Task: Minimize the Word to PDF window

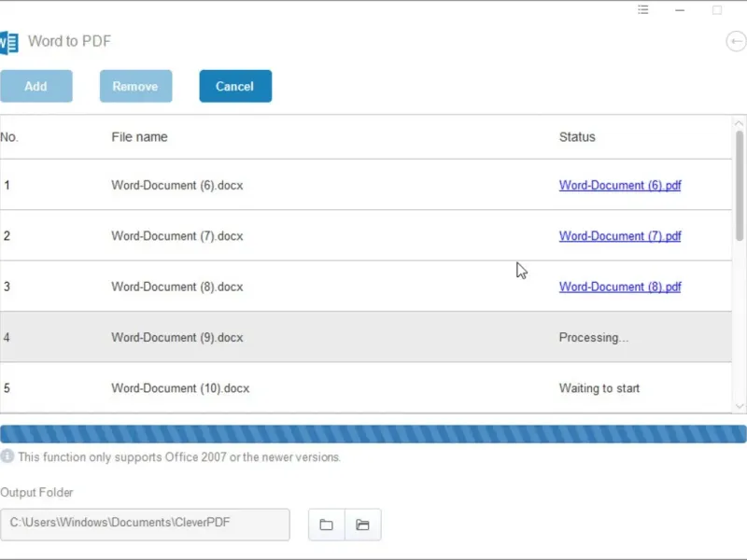Action: point(681,10)
